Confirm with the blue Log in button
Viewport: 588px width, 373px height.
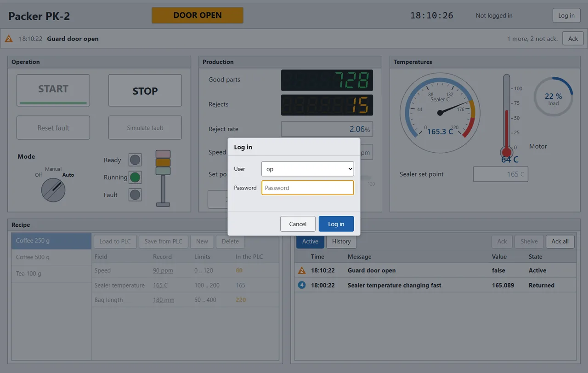(x=336, y=224)
